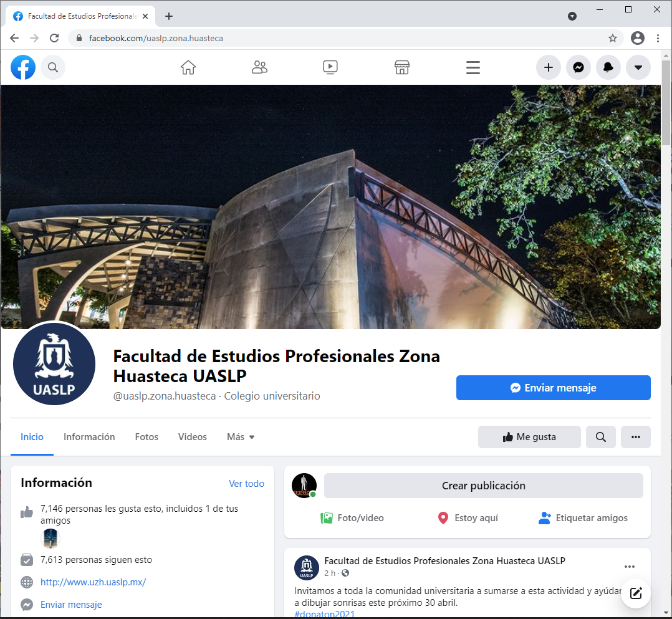
Task: Click the address bar URL
Action: click(x=156, y=38)
